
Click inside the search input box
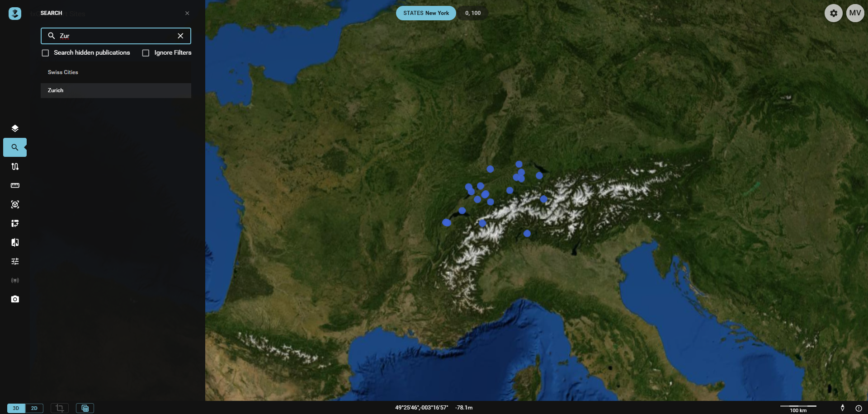pyautogui.click(x=113, y=36)
